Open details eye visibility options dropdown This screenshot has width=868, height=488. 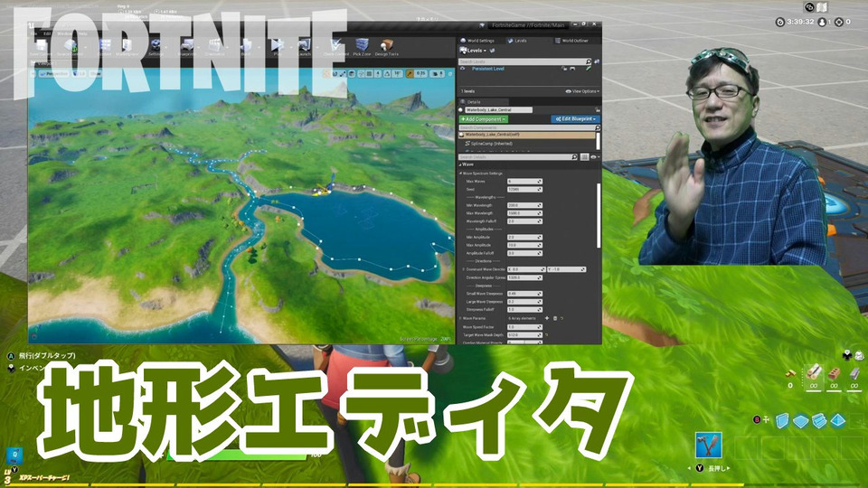595,157
